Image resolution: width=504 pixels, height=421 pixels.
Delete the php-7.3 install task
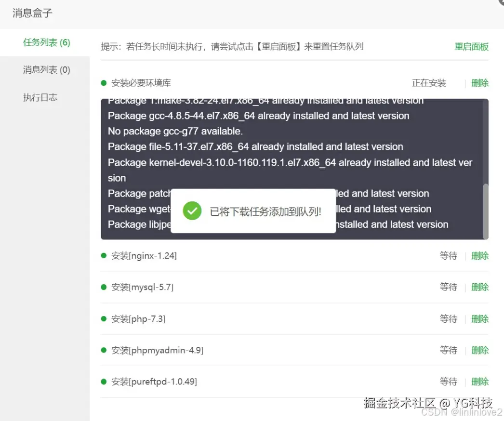point(480,319)
